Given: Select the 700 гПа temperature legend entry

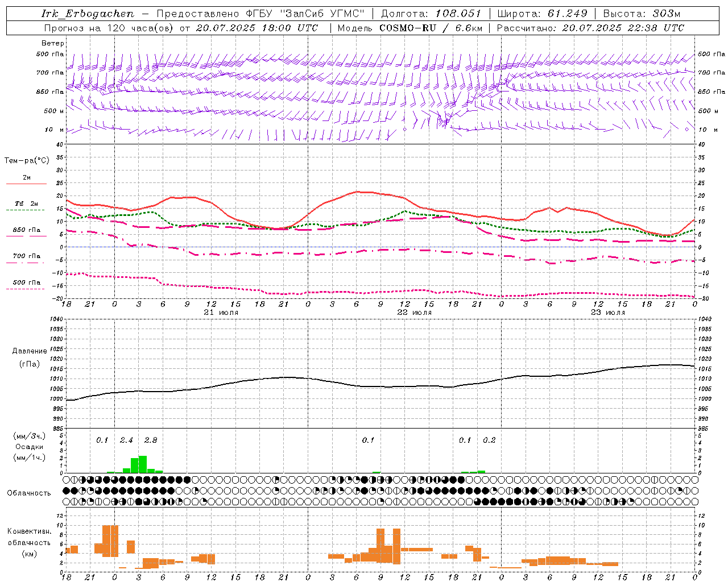Looking at the screenshot, I should pos(26,256).
